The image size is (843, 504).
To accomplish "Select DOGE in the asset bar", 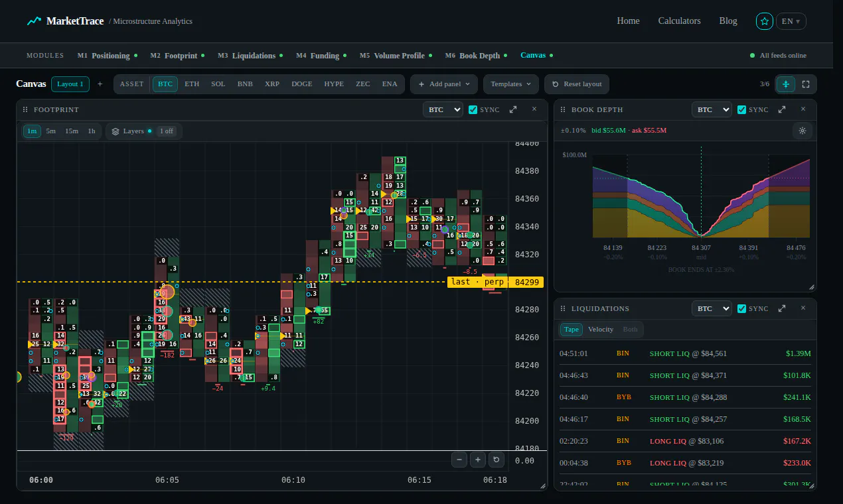I will point(302,84).
